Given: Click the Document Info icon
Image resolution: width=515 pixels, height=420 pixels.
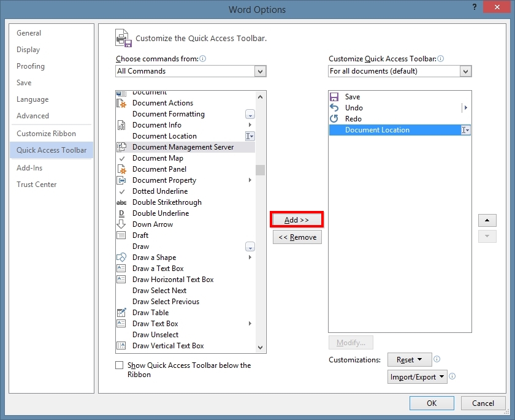Looking at the screenshot, I should [121, 125].
